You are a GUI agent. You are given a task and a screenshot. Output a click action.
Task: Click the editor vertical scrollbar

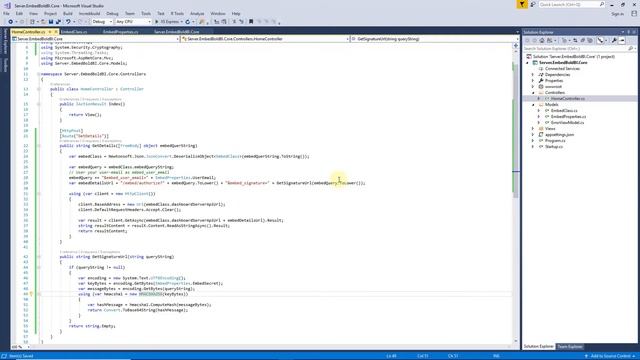point(516,196)
